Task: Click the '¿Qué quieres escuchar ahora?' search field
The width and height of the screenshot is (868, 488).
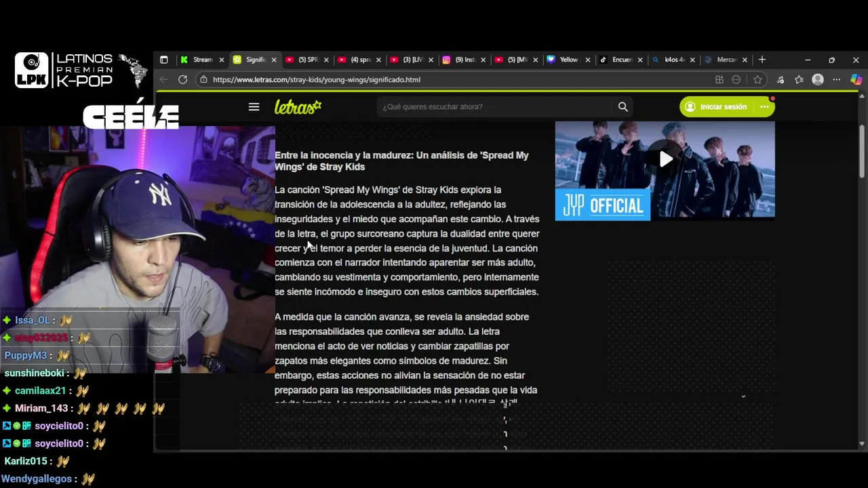Action: coord(495,106)
